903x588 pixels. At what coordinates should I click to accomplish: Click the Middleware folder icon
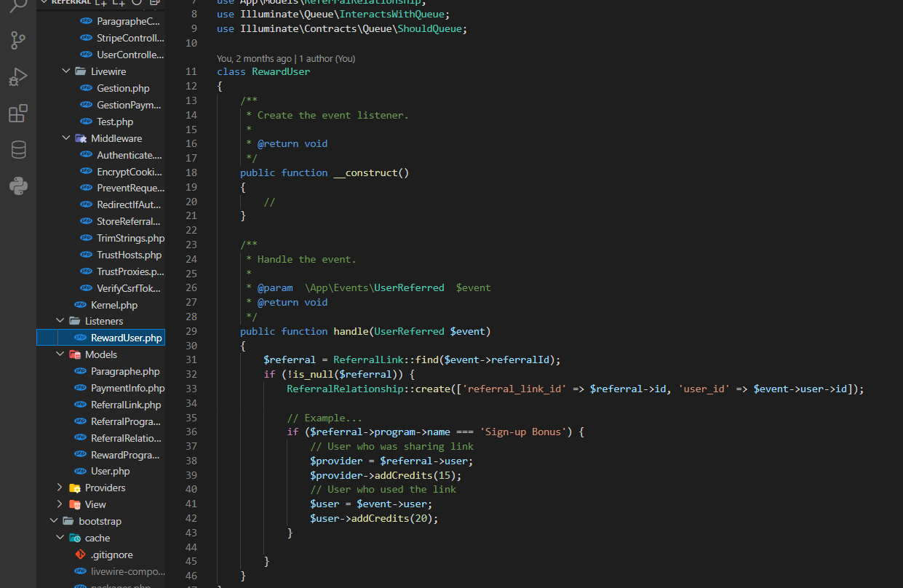click(80, 138)
